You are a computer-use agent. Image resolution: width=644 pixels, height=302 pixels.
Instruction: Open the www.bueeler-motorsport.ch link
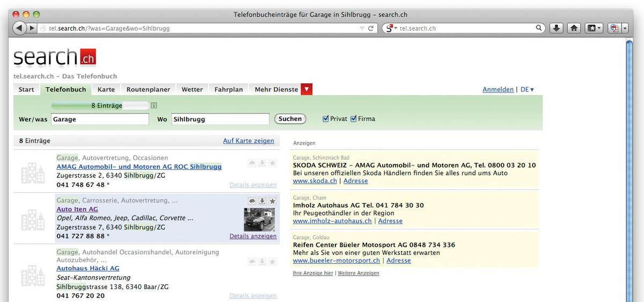pos(336,261)
